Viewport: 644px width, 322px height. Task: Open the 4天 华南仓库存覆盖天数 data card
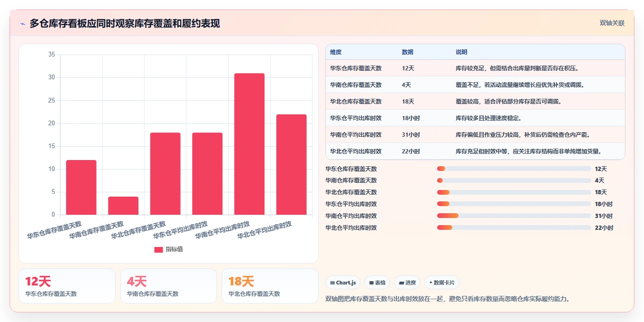tap(169, 286)
